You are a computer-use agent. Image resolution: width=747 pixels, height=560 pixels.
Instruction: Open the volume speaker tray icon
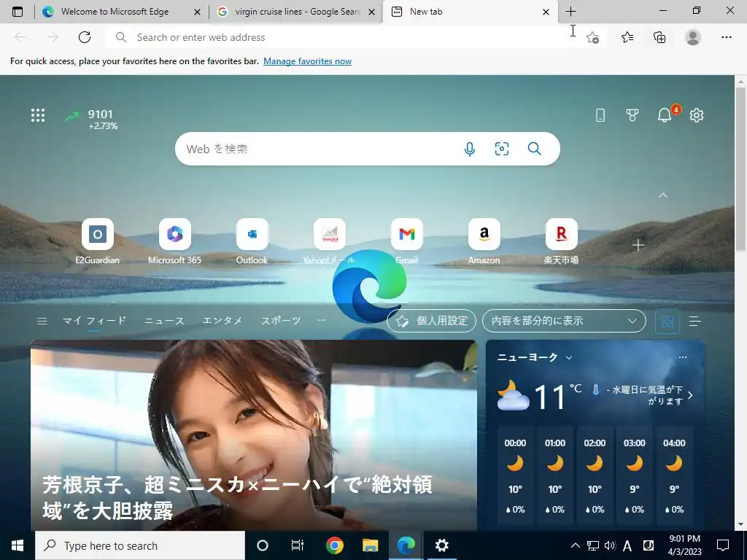coord(610,545)
